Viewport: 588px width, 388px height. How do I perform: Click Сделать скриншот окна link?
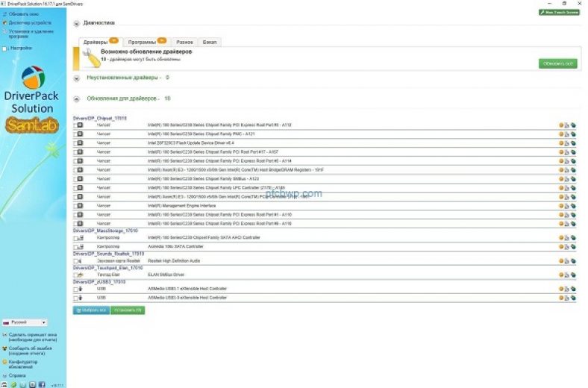(x=33, y=337)
